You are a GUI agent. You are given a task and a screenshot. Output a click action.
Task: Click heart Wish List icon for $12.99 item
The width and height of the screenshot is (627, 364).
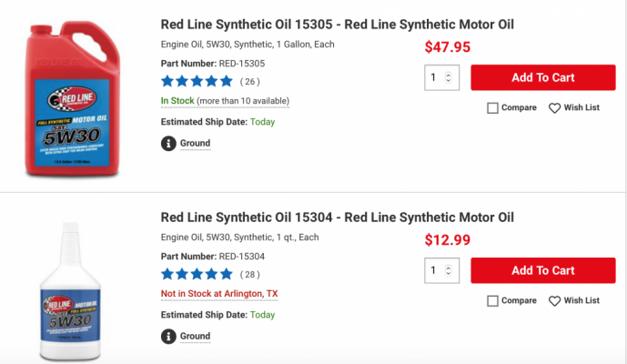tap(554, 301)
